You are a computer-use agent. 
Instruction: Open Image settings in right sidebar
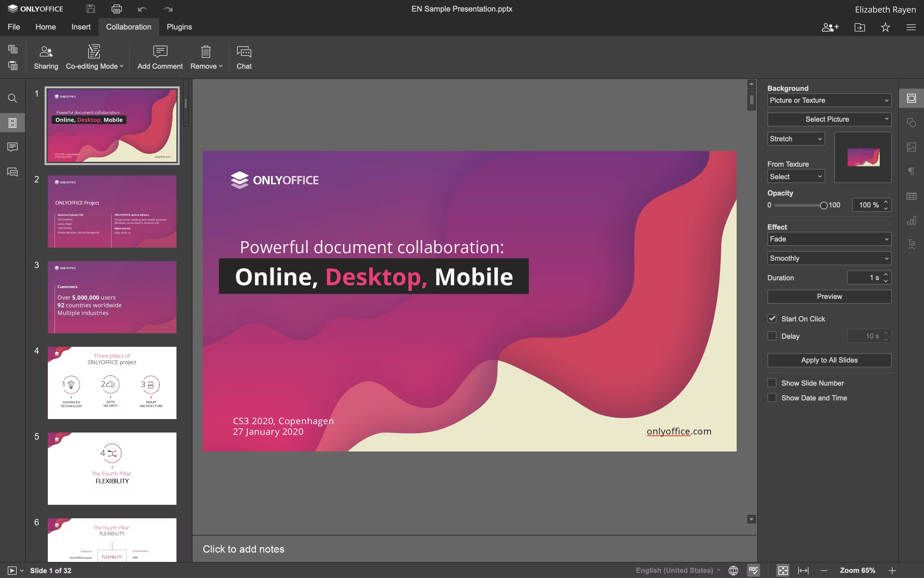click(911, 147)
